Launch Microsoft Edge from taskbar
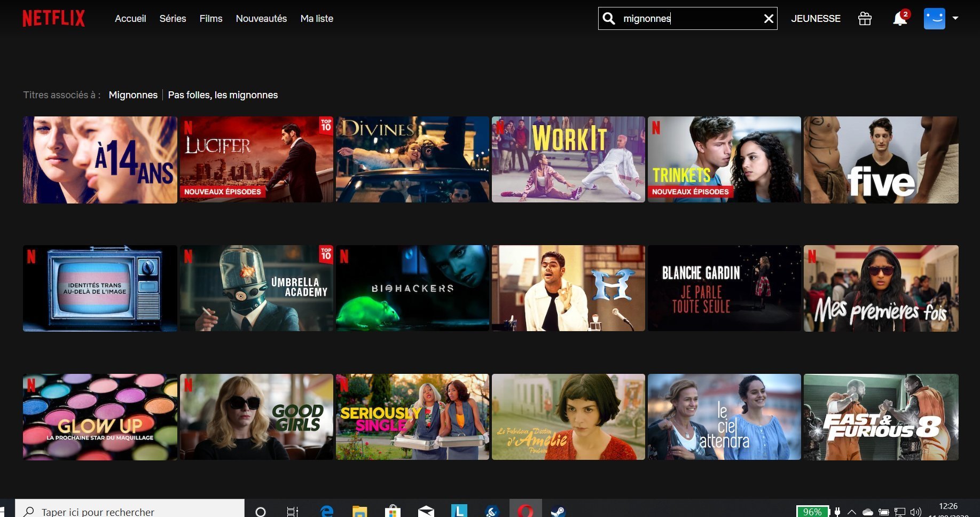The width and height of the screenshot is (980, 517). (327, 511)
